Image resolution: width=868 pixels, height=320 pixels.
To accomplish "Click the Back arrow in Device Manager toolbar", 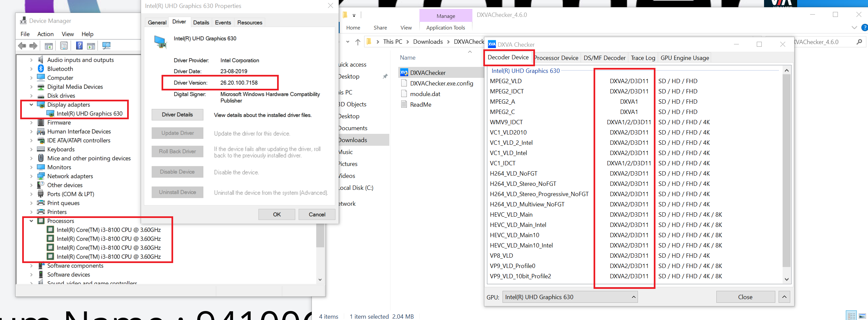I will tap(22, 45).
